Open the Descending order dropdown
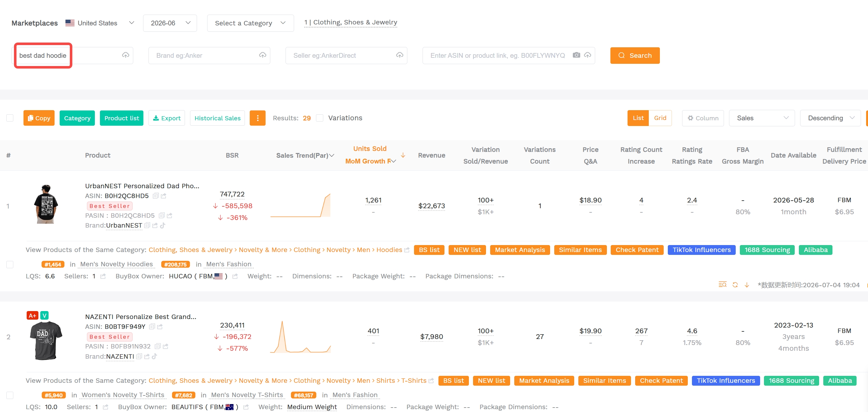 click(x=831, y=118)
